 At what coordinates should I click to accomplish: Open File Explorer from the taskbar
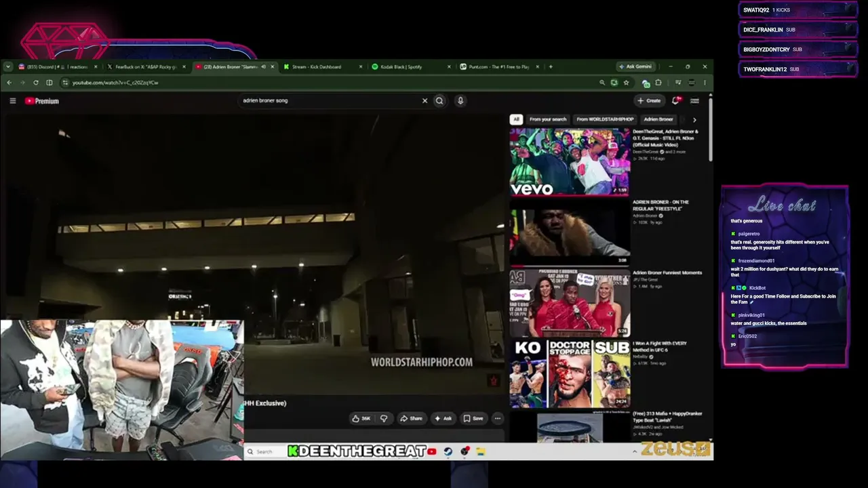(x=480, y=451)
